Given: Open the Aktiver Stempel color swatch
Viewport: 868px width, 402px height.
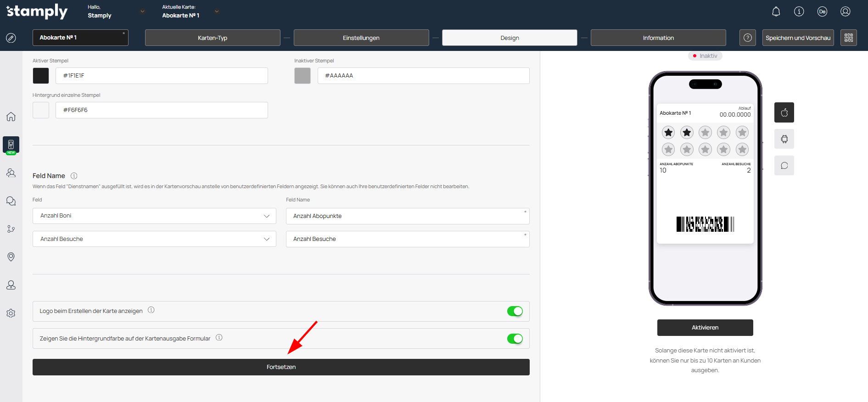Looking at the screenshot, I should click(x=41, y=76).
